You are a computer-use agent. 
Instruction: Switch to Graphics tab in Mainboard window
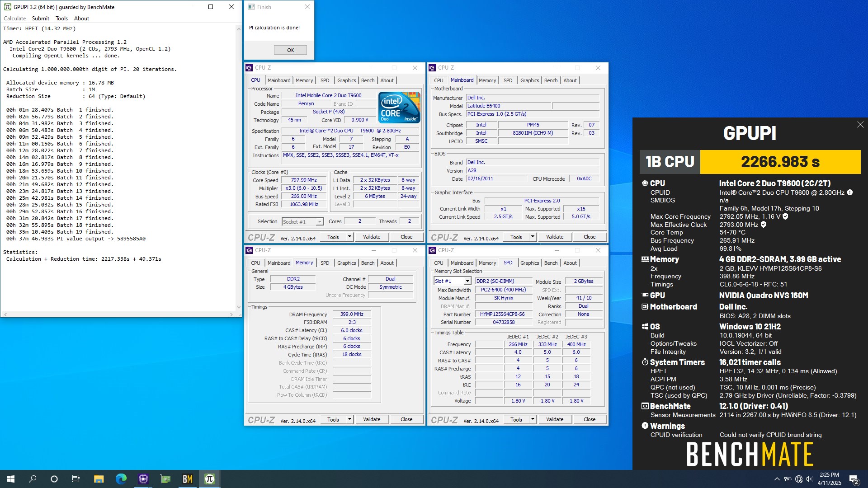[529, 80]
